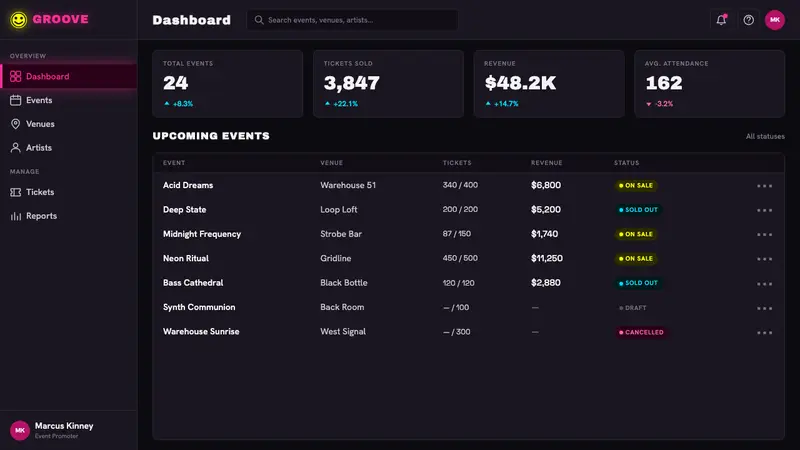
Task: Open Reports page label
Action: point(41,216)
